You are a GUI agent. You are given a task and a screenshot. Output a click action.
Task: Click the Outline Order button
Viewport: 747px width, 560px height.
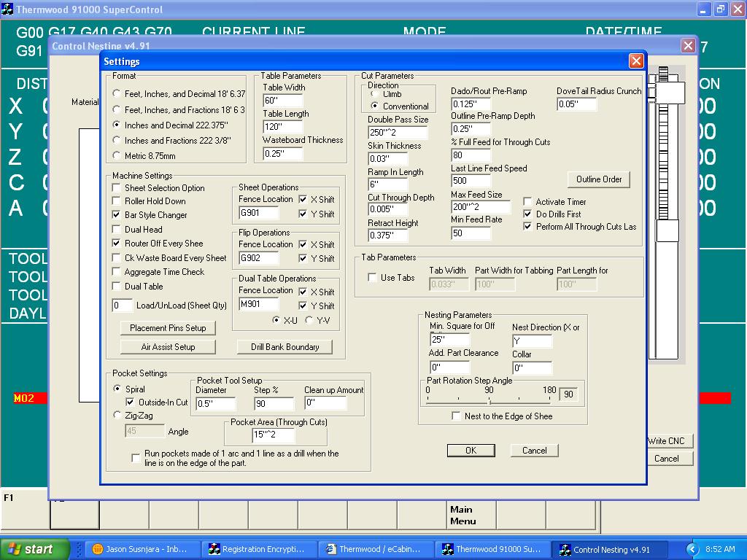[599, 179]
